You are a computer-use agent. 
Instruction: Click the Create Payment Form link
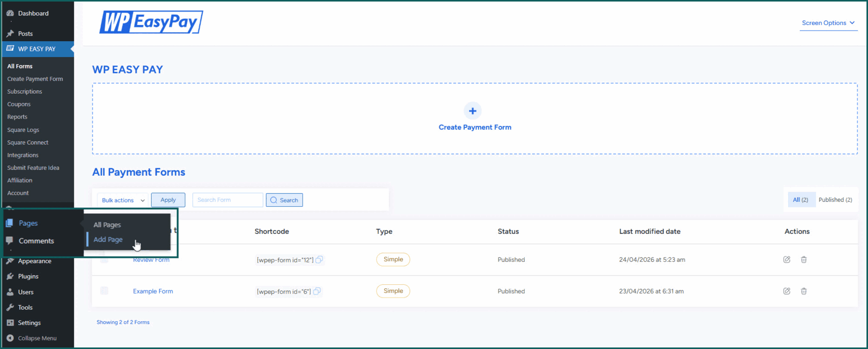475,127
